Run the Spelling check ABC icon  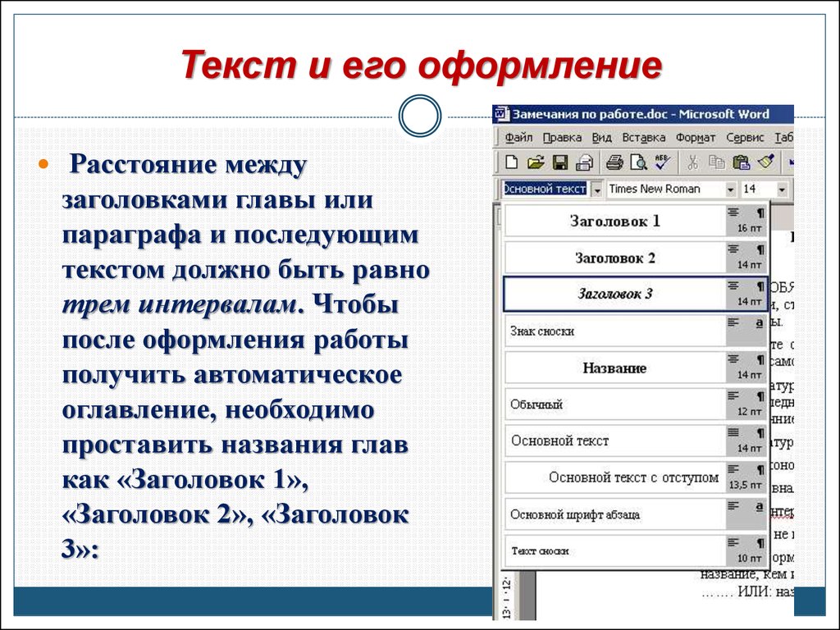663,162
